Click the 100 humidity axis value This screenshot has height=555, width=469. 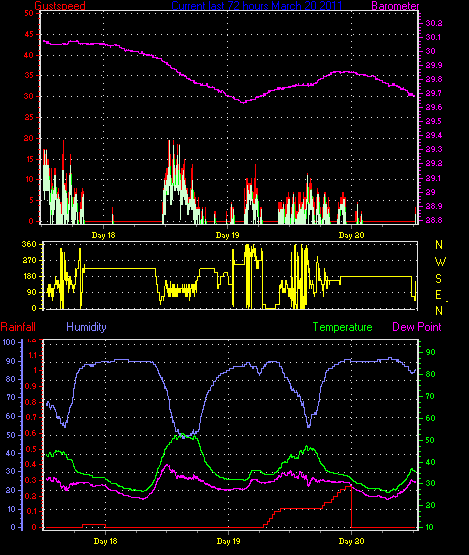(9, 342)
